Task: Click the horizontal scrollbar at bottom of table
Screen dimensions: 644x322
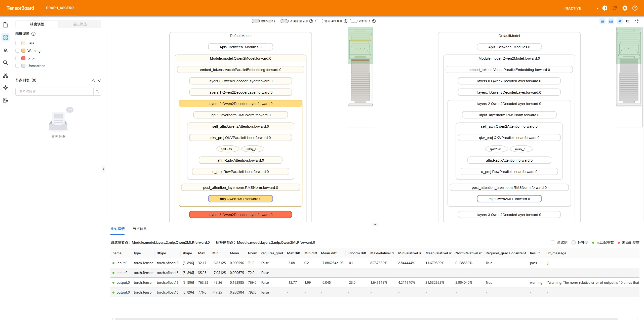Action: [366, 319]
